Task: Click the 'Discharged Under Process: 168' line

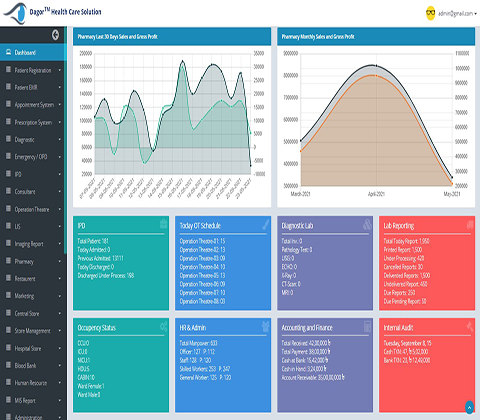Action: tap(106, 276)
